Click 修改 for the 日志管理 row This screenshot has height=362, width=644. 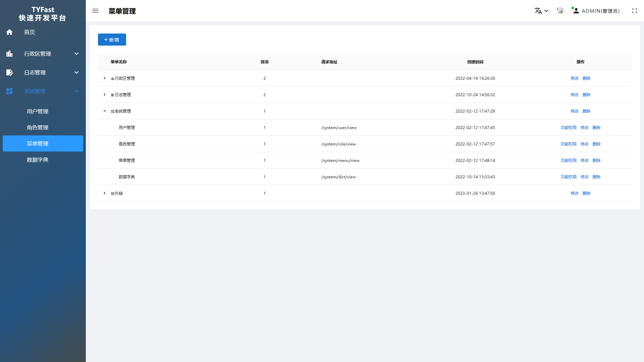pyautogui.click(x=575, y=95)
